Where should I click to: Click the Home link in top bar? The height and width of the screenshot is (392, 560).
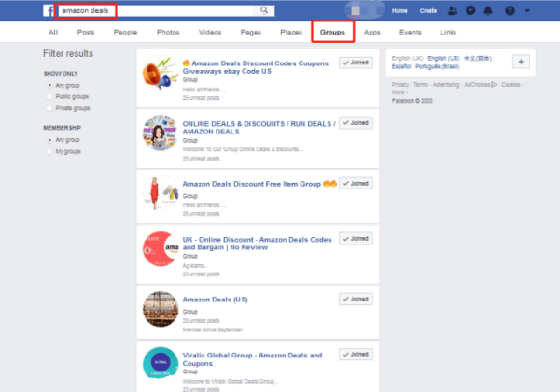[399, 10]
